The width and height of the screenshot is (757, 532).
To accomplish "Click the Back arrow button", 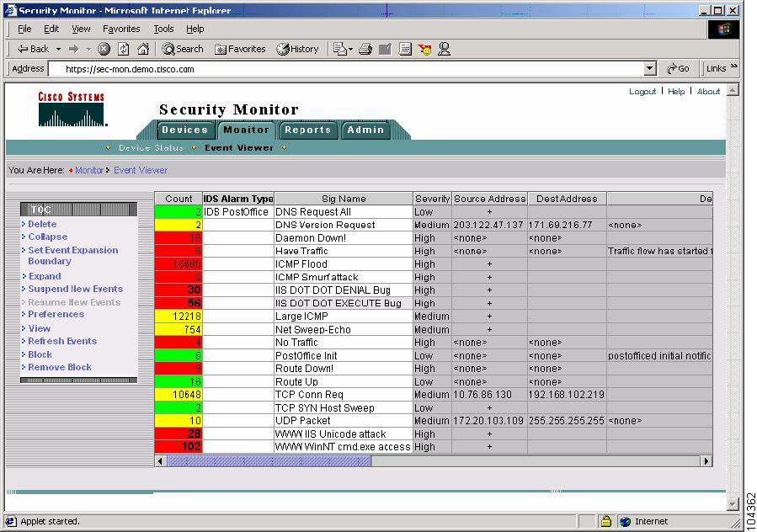I will [x=33, y=49].
